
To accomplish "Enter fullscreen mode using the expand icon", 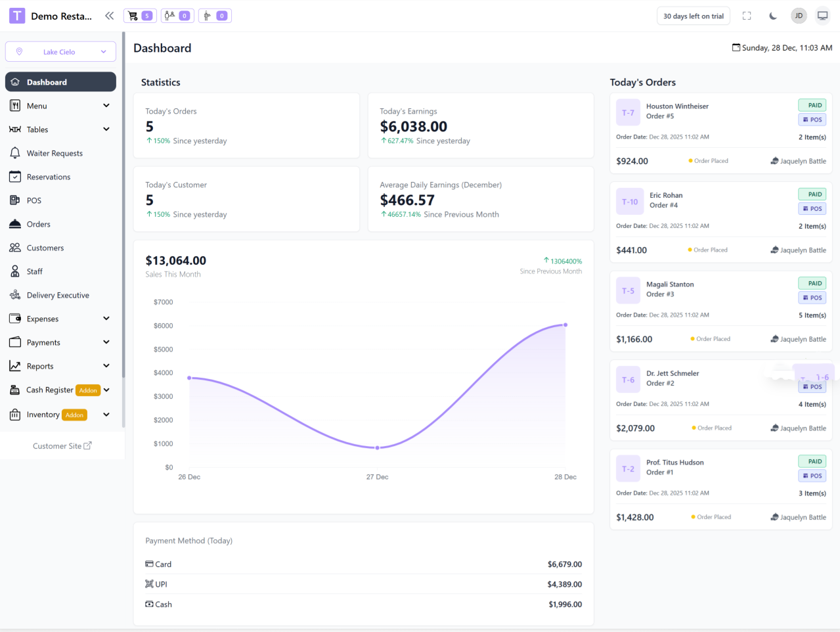I will pos(747,16).
